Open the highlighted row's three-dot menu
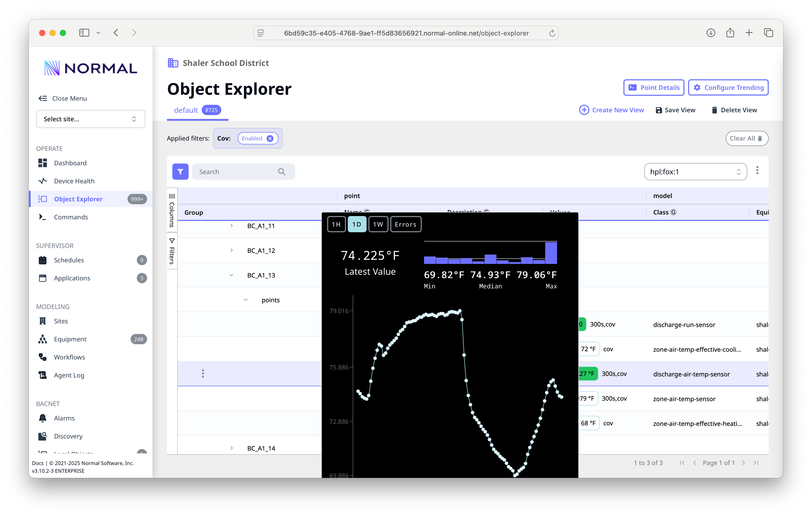 [x=203, y=373]
